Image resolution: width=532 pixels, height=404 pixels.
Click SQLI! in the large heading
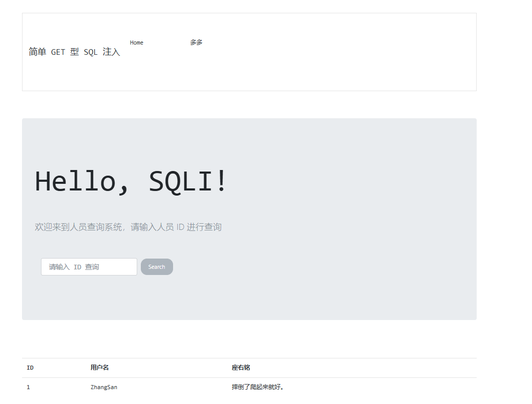pyautogui.click(x=188, y=181)
